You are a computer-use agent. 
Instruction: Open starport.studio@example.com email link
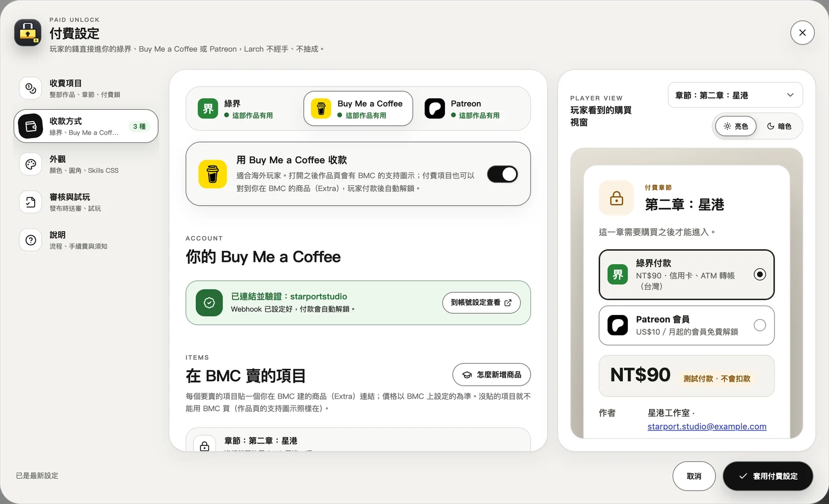pos(707,426)
